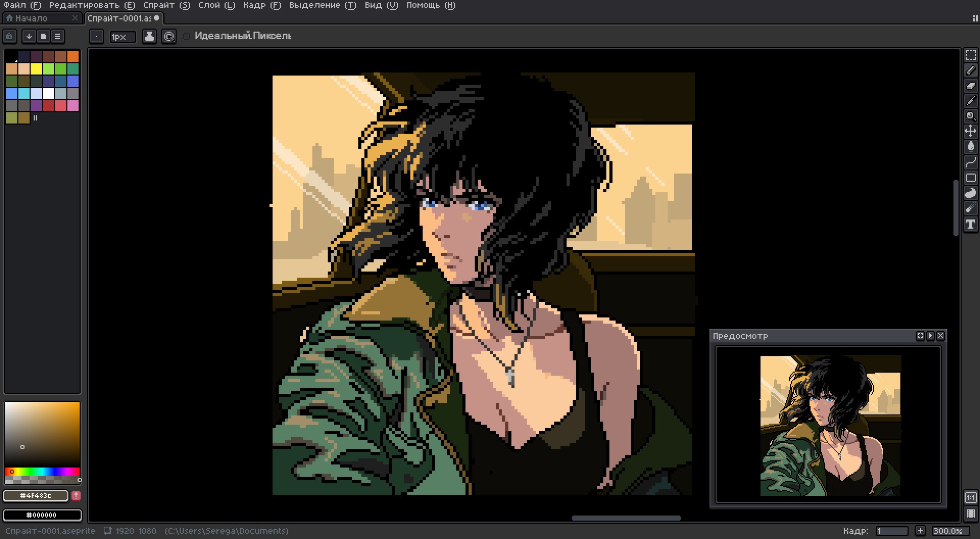Image resolution: width=980 pixels, height=539 pixels.
Task: Select the Paint Bucket tool
Action: [x=970, y=147]
